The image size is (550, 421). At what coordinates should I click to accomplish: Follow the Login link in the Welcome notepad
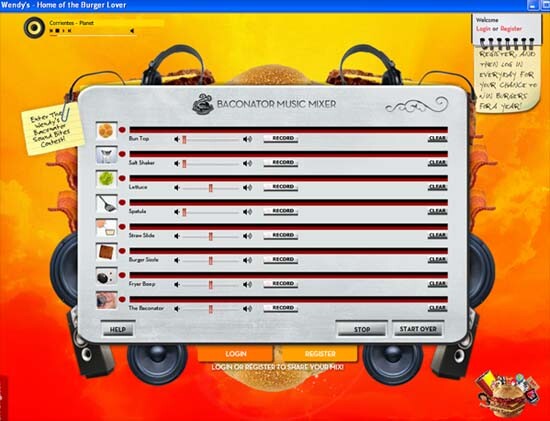483,29
